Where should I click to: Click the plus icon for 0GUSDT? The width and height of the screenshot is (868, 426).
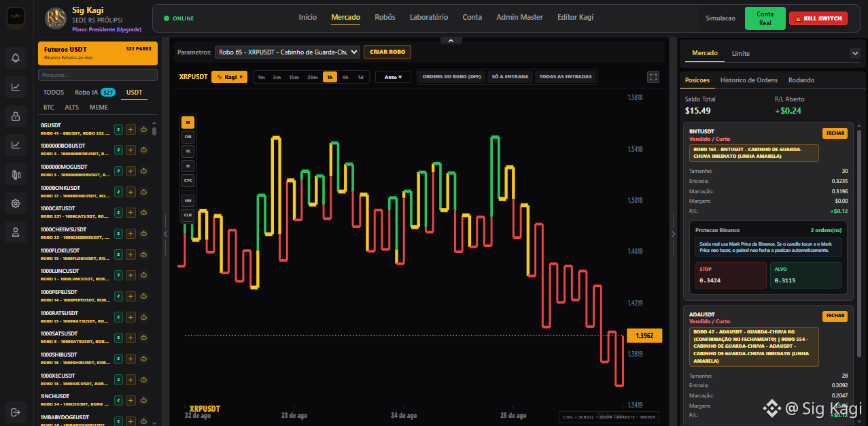pos(131,129)
